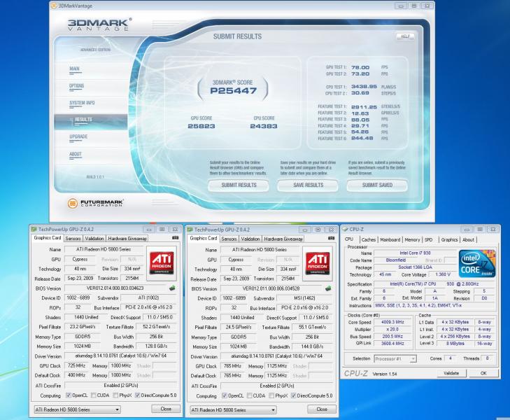Toggle DirectCompute 5.0 checkbox in left GPU-Z

138,395
